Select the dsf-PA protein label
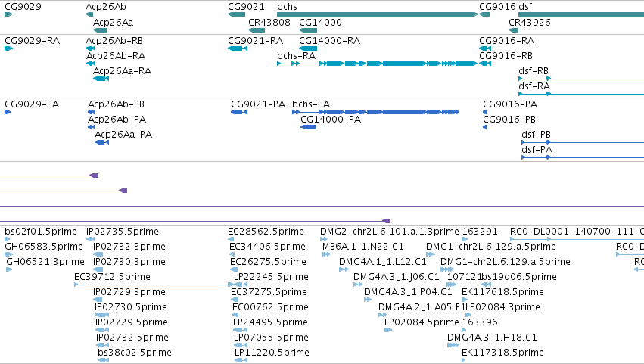The width and height of the screenshot is (644, 364). coord(537,150)
